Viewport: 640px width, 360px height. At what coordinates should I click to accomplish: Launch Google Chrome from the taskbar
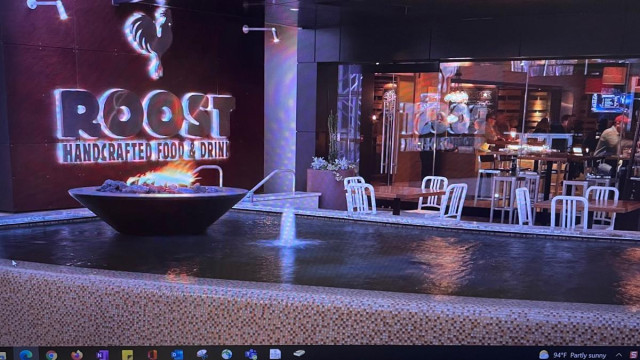coord(51,355)
